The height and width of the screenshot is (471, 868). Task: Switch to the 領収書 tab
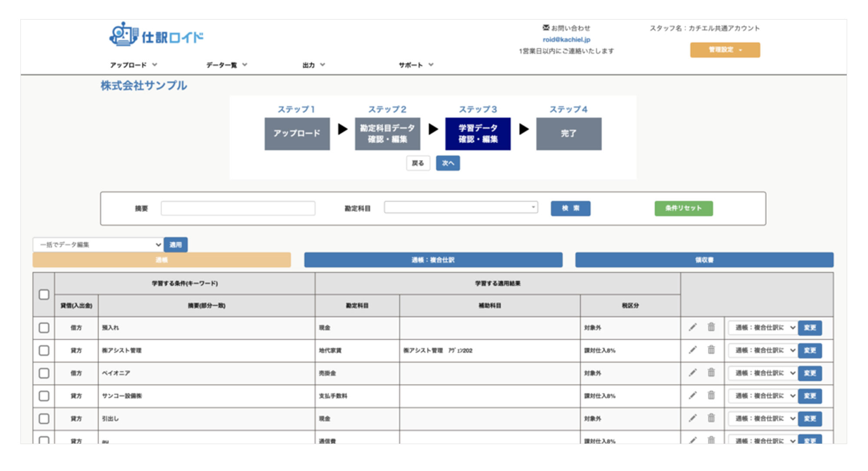tap(704, 260)
